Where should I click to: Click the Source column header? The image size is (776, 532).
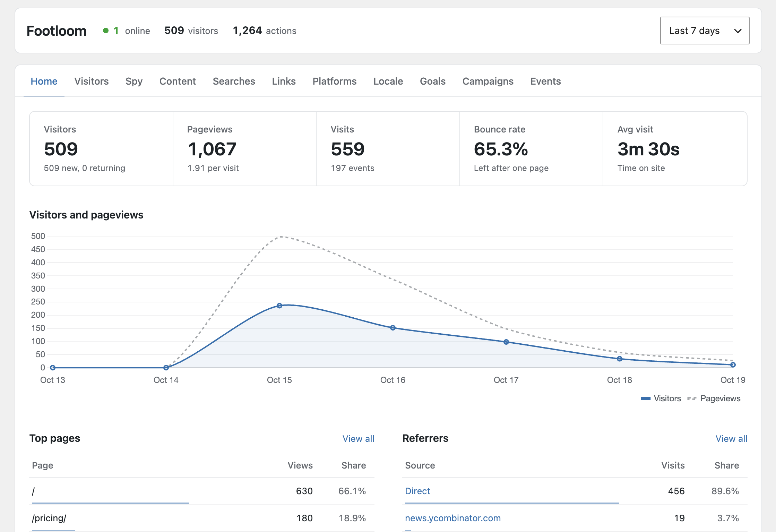point(420,465)
